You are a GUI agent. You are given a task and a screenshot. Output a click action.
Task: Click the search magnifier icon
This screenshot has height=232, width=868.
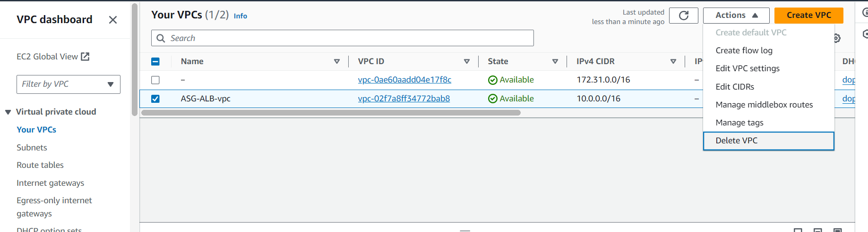[x=161, y=38]
